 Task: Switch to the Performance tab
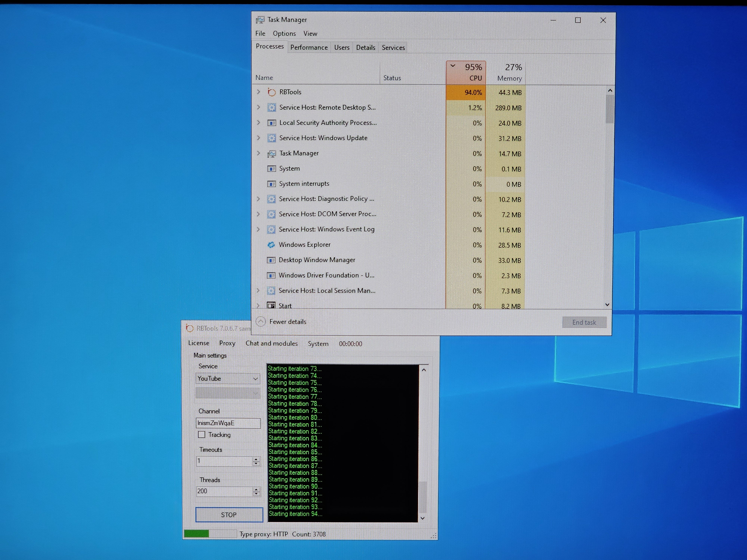[309, 48]
